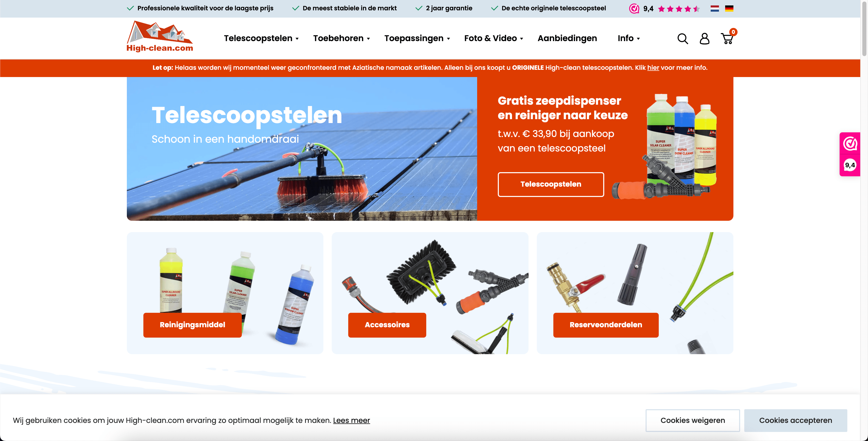Click the white-outlined Telescoopstelen banner button
The height and width of the screenshot is (441, 868).
coord(551,184)
